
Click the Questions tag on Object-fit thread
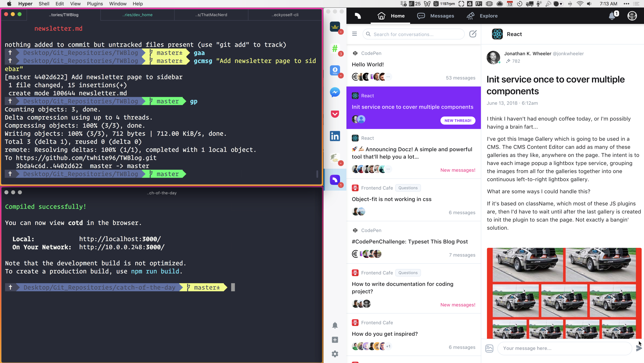click(408, 188)
